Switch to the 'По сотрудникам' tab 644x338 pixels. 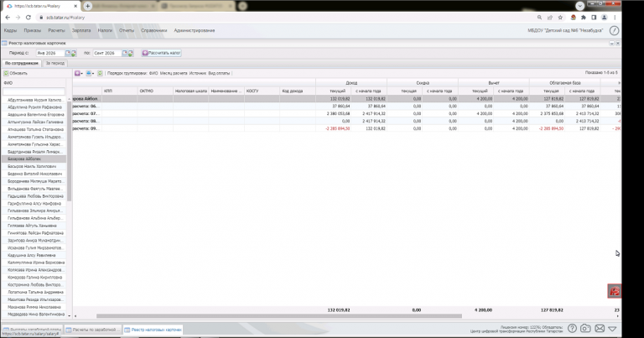click(21, 63)
